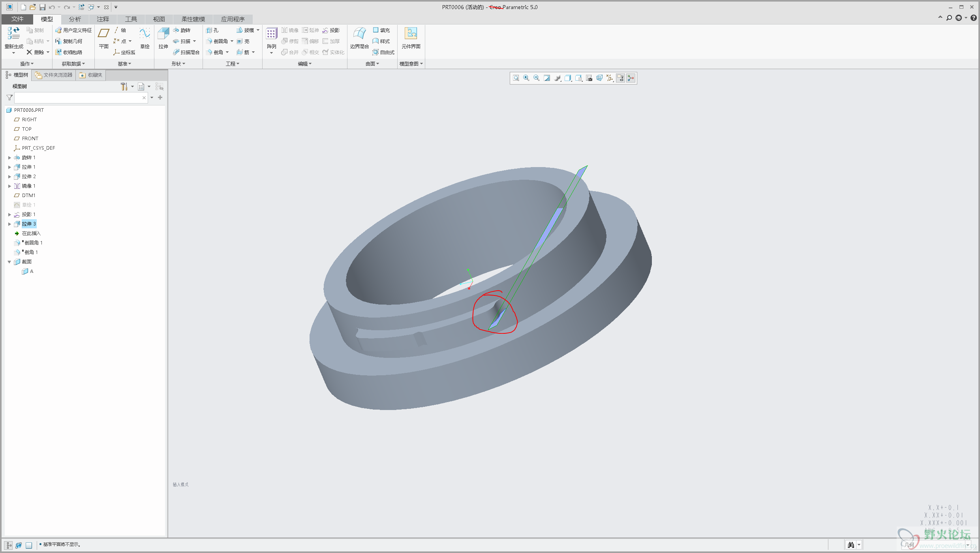Switch to the 工具 ribbon tab

(x=131, y=19)
